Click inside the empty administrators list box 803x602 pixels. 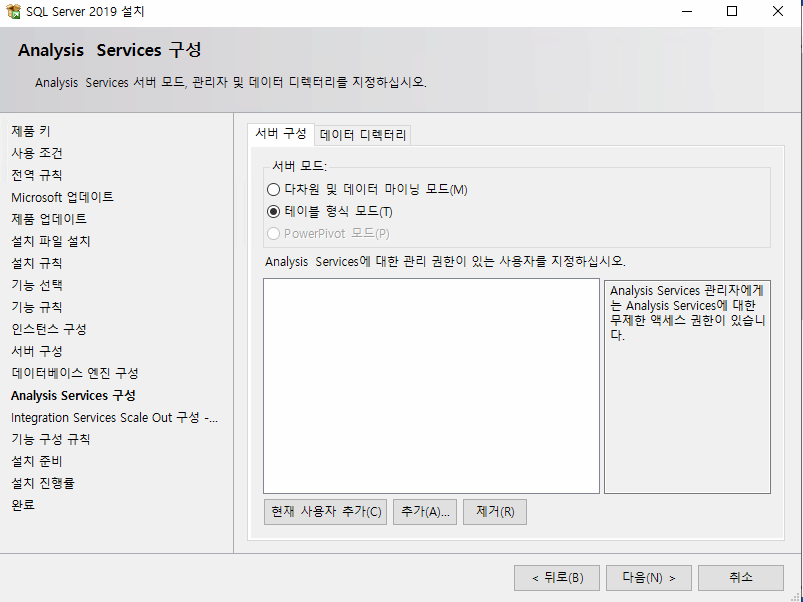point(431,386)
